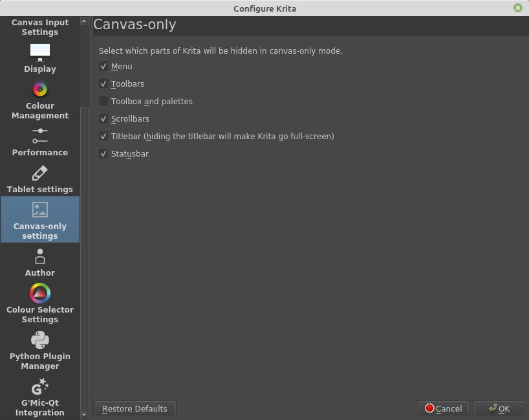The image size is (529, 420).
Task: Open Performance sliders icon
Action: point(40,136)
